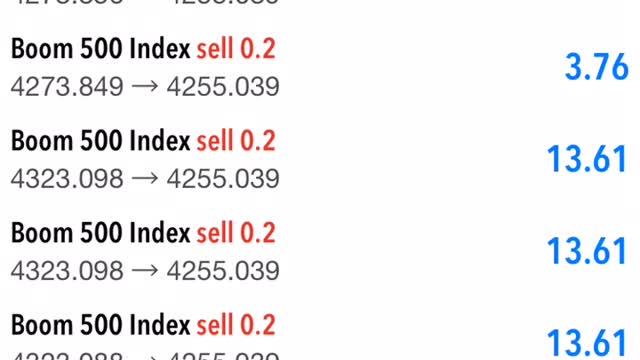Open the Boom 500 trade with 3.76 profit
Viewport: 640px width, 360px height.
point(320,67)
